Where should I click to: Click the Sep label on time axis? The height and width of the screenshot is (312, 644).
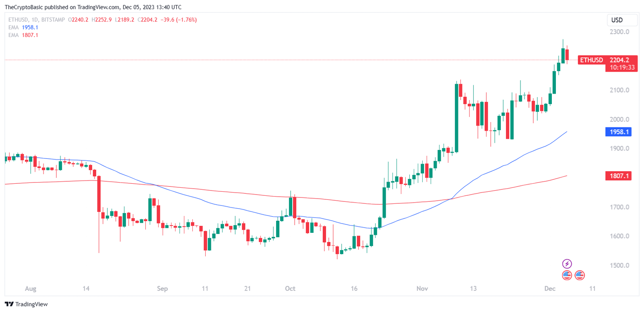162,288
